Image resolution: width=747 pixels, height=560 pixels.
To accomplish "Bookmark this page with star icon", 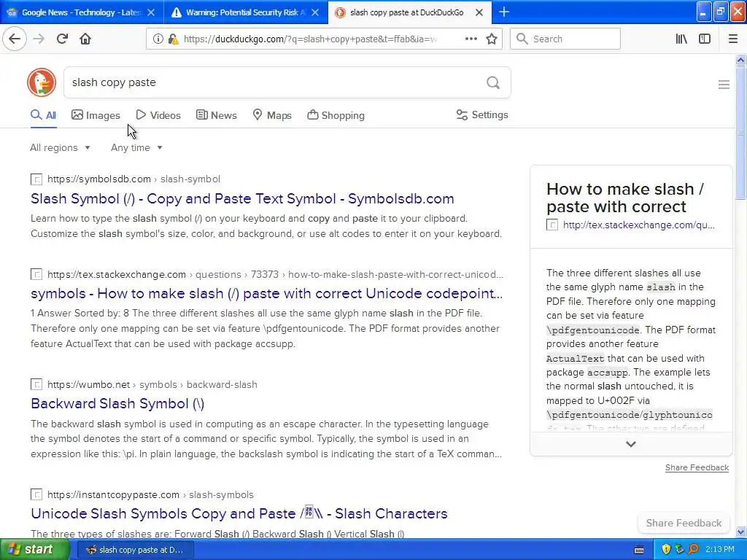I will [x=492, y=39].
